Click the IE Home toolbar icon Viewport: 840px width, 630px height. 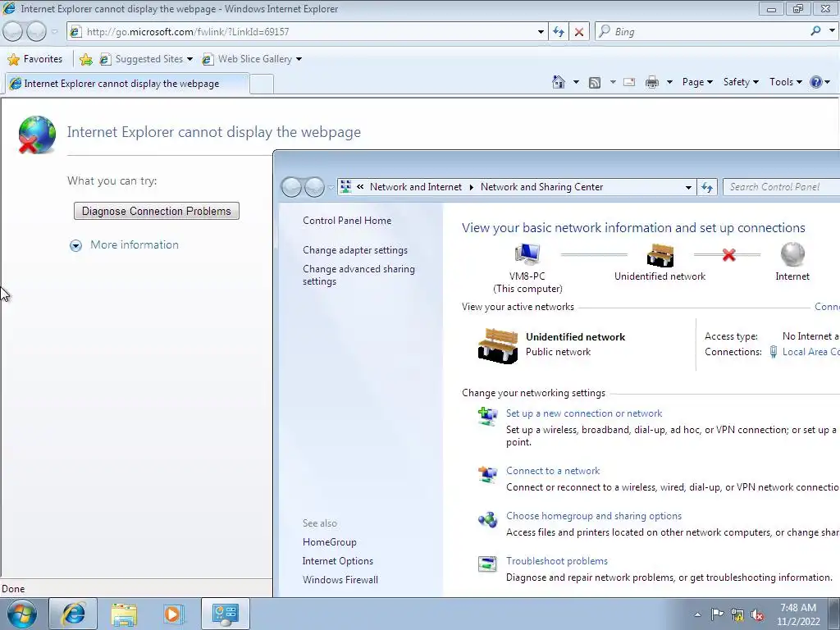558,82
